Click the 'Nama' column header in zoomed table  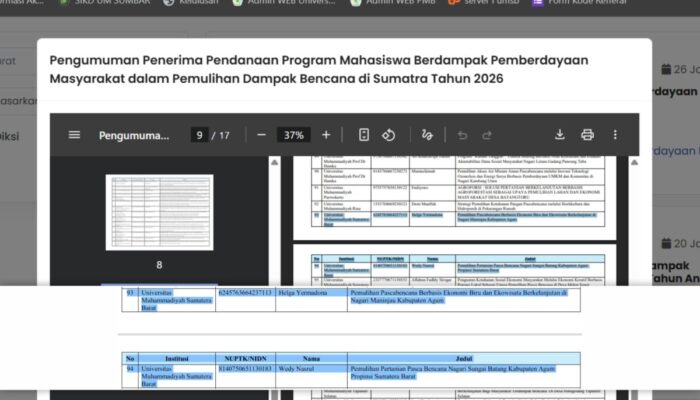pyautogui.click(x=311, y=358)
